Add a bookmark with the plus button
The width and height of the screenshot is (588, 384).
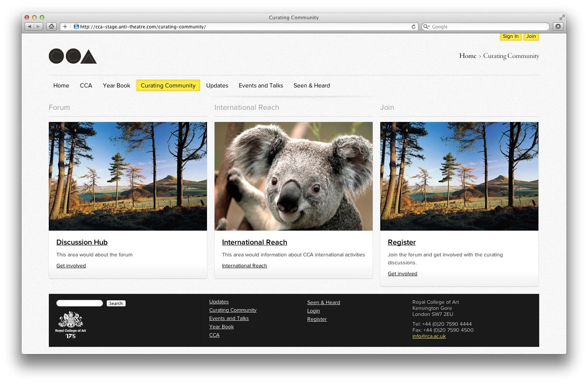(65, 27)
